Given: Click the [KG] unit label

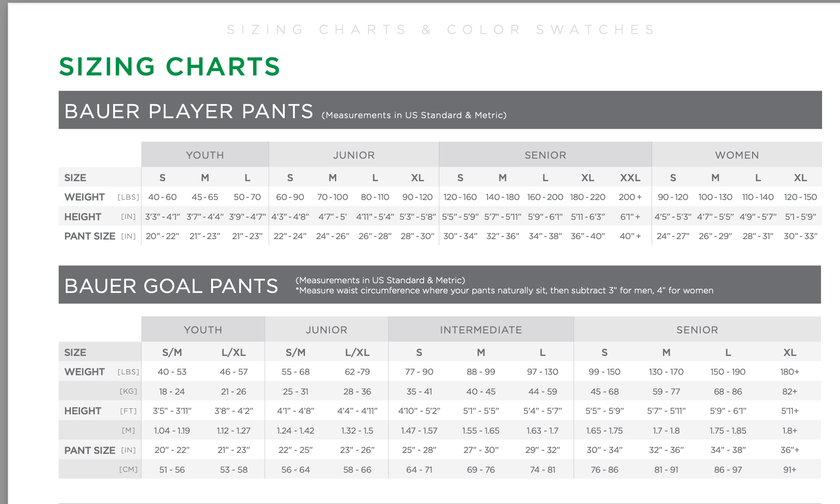Looking at the screenshot, I should click(x=128, y=391).
